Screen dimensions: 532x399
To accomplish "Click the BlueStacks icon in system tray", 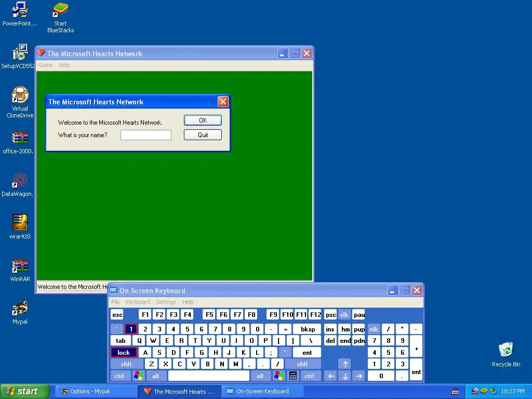I will 484,391.
